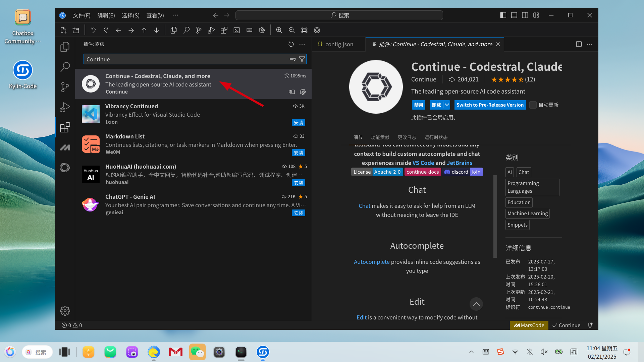Click the New File toolbar icon
This screenshot has height=362, width=644.
[63, 30]
